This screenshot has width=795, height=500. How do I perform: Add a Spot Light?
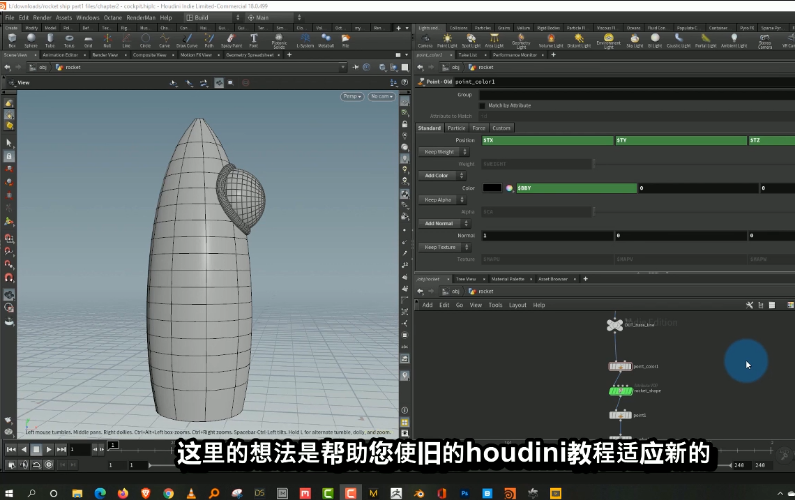(x=471, y=41)
